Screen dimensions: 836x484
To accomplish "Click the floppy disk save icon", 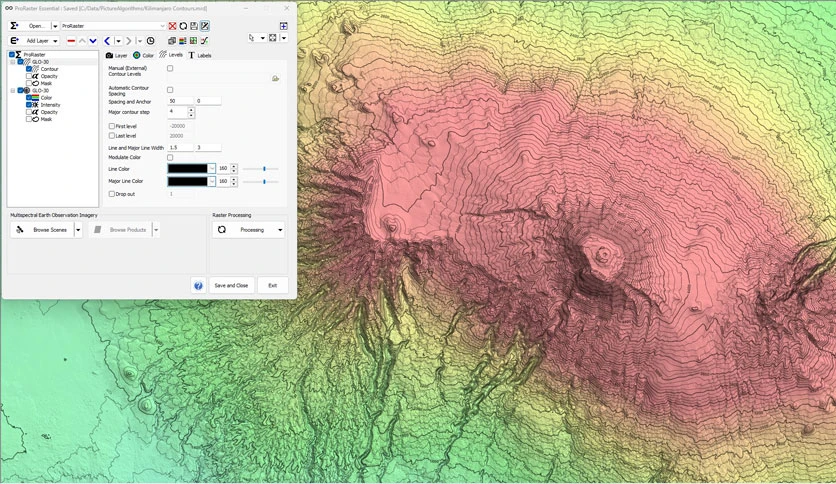I will [194, 26].
